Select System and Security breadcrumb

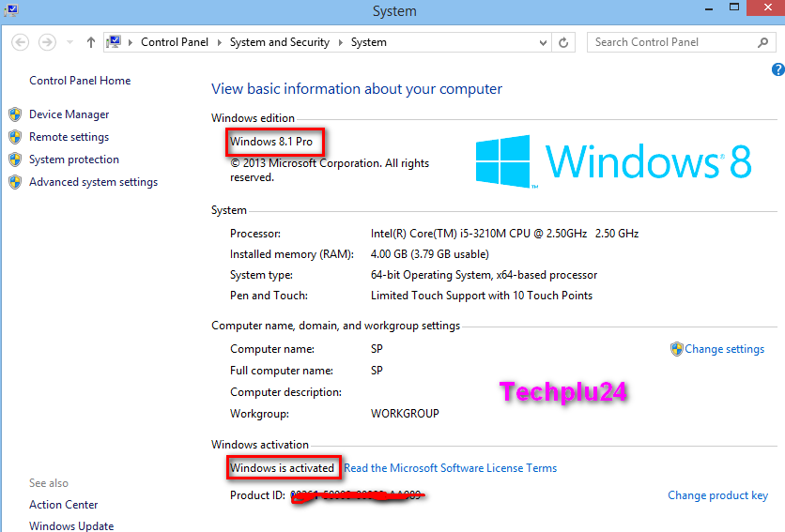tap(280, 42)
